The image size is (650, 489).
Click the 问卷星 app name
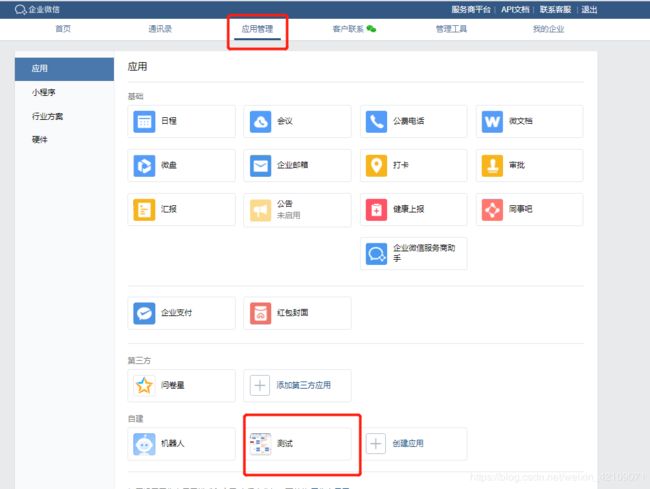coord(172,385)
